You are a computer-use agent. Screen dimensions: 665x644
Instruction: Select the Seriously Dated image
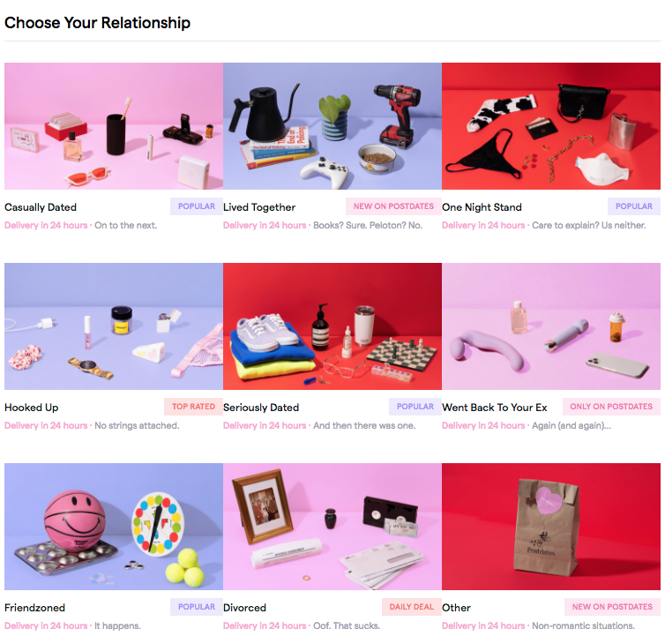tap(332, 326)
